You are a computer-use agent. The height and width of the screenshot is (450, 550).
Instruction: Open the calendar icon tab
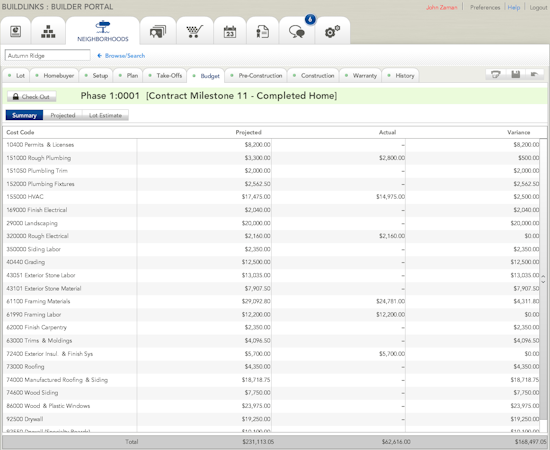[230, 32]
